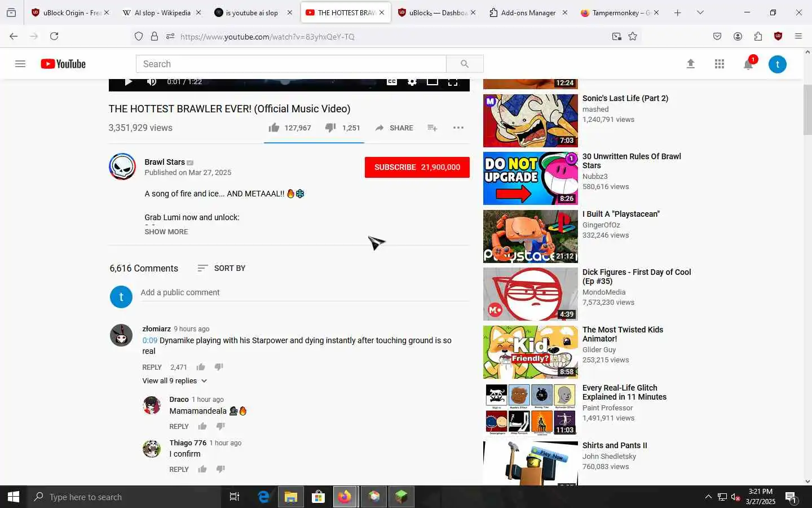Save video to playlist icon
Image resolution: width=812 pixels, height=508 pixels.
[x=433, y=128]
